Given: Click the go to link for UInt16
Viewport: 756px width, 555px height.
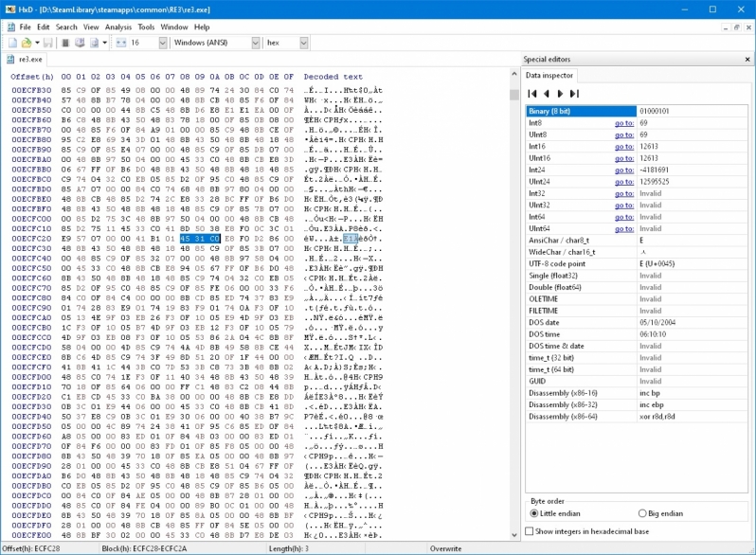Looking at the screenshot, I should [x=624, y=158].
